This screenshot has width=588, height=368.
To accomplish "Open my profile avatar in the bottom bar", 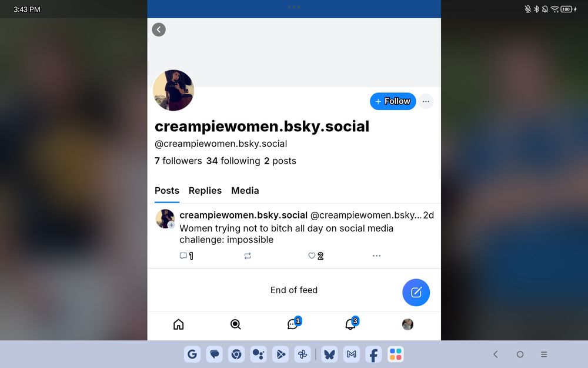I will pyautogui.click(x=407, y=324).
